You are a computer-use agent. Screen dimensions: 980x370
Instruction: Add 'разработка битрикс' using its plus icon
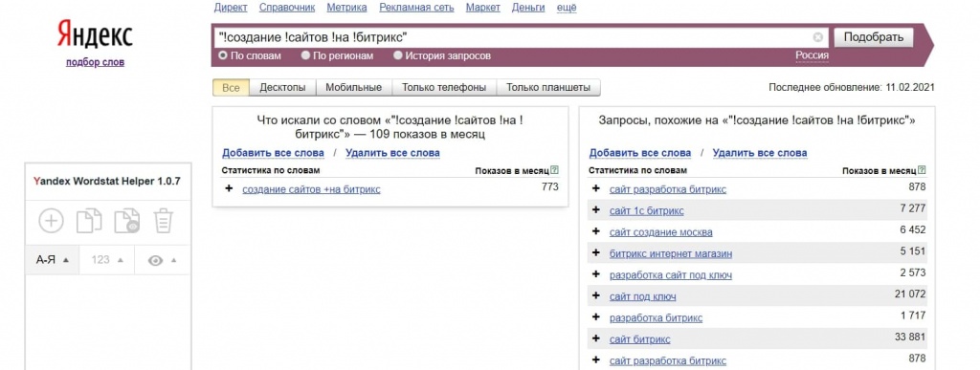click(x=595, y=317)
